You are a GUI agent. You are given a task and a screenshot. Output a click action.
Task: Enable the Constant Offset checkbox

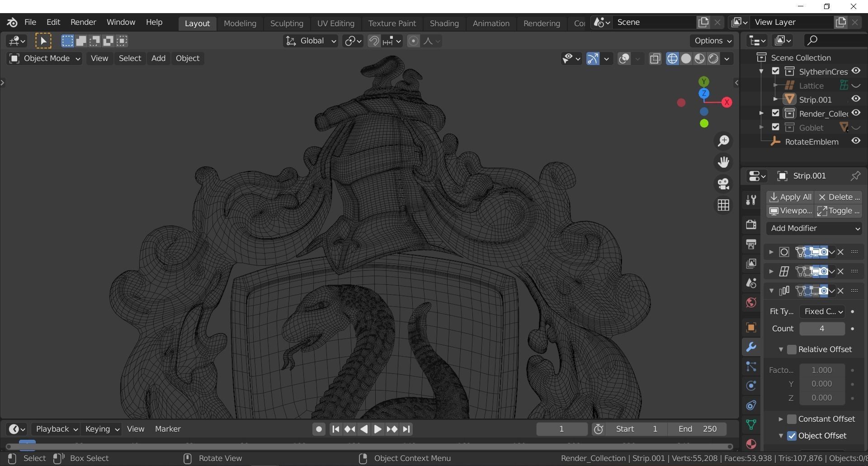(792, 419)
